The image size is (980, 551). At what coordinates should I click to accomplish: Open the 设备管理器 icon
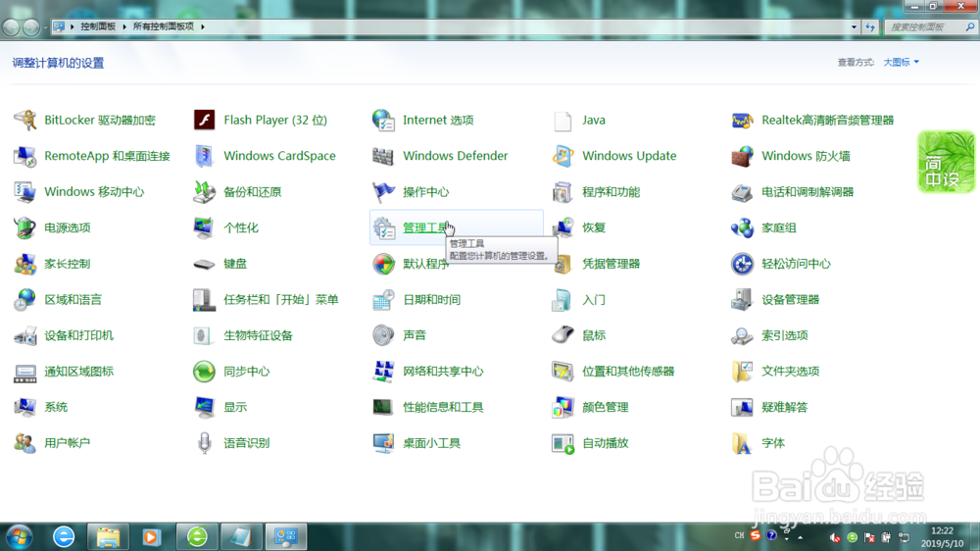point(742,300)
